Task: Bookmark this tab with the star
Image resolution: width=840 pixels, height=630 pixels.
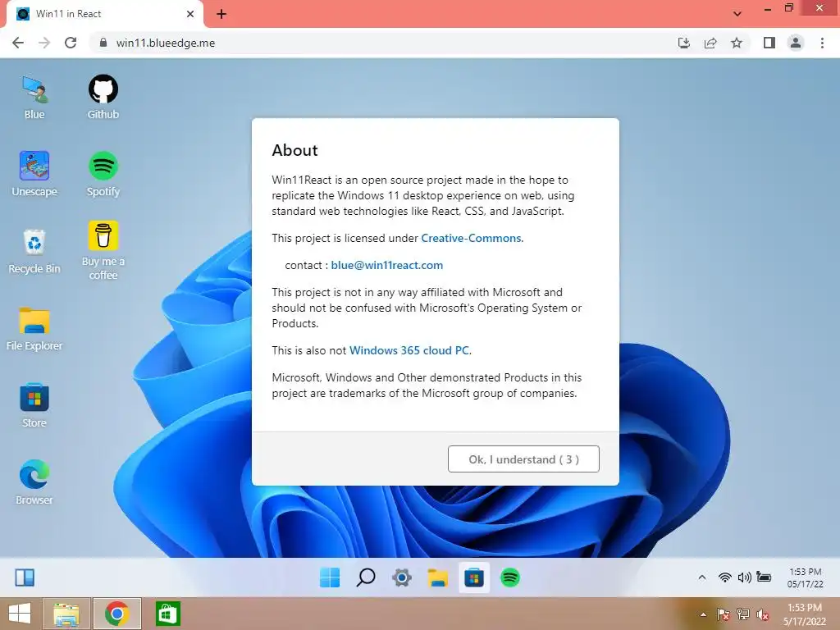Action: [x=737, y=43]
